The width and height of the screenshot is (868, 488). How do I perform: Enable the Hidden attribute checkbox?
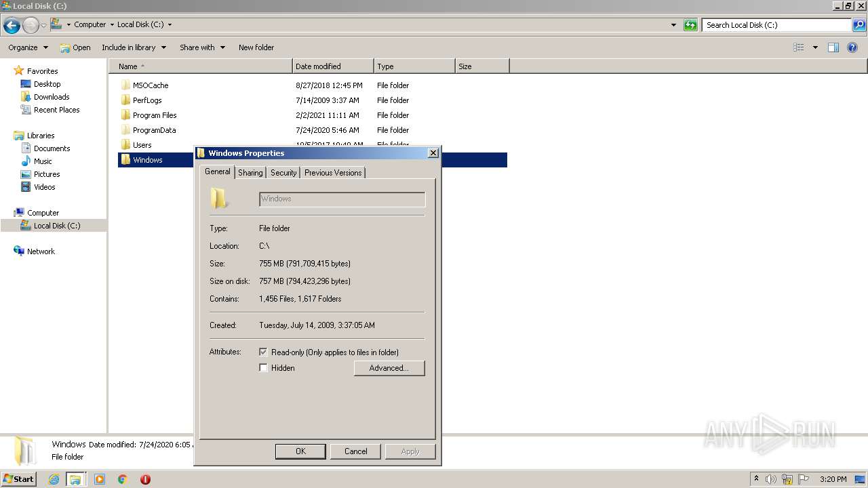tap(264, 368)
